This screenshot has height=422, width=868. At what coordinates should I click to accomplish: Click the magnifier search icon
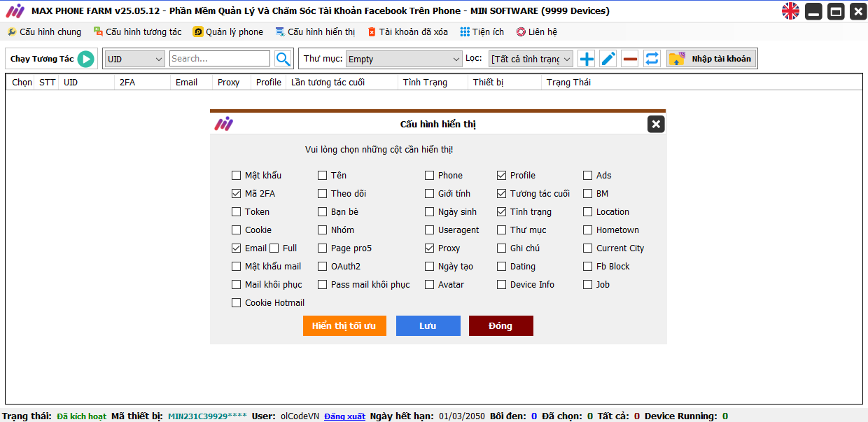[283, 59]
